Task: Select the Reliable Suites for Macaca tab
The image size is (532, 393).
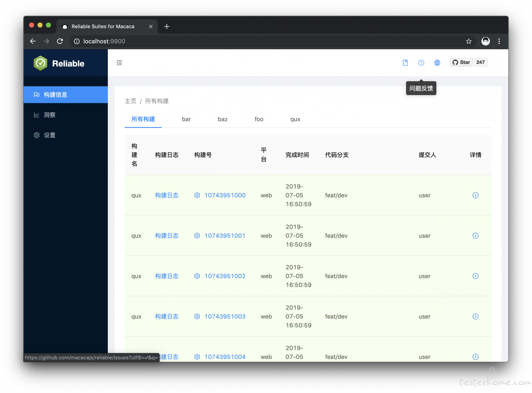Action: (x=107, y=27)
